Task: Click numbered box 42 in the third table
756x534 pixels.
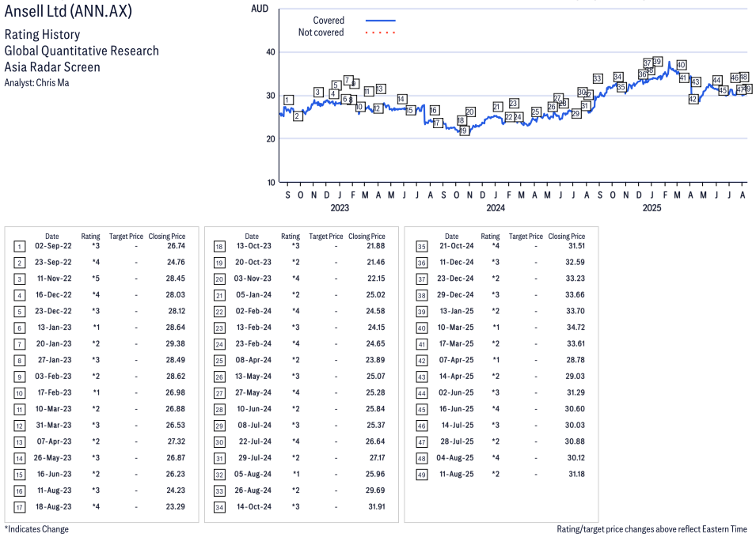Action: (421, 361)
